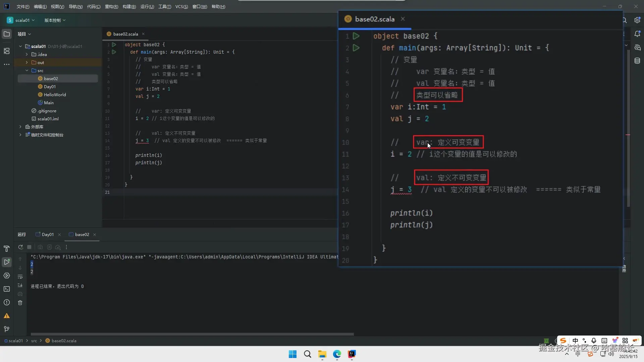Toggle scroll to end of console

click(20, 285)
